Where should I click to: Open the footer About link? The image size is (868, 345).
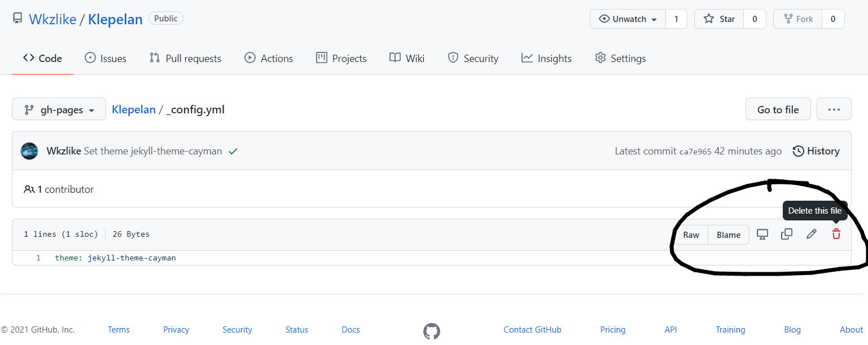(x=851, y=330)
